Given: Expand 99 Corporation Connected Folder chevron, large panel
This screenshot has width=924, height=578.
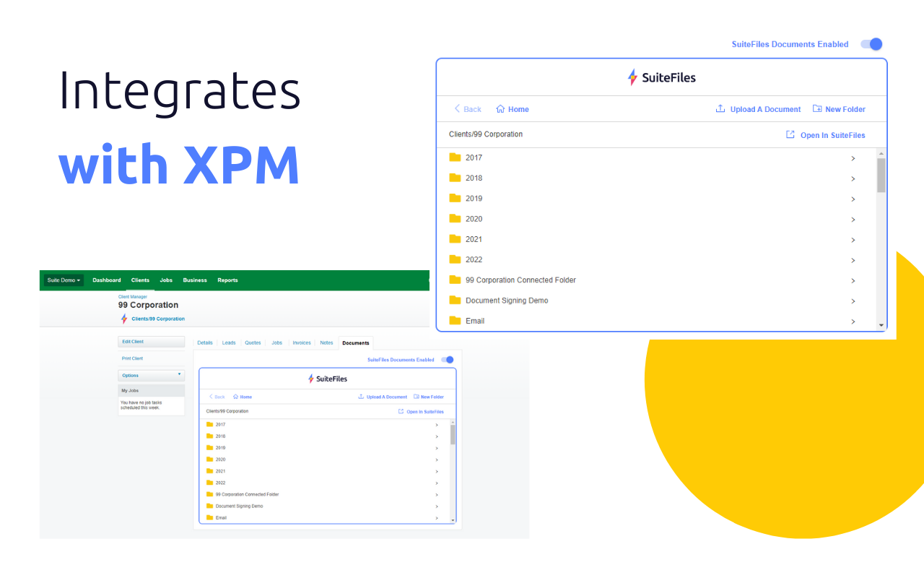Looking at the screenshot, I should coord(853,280).
